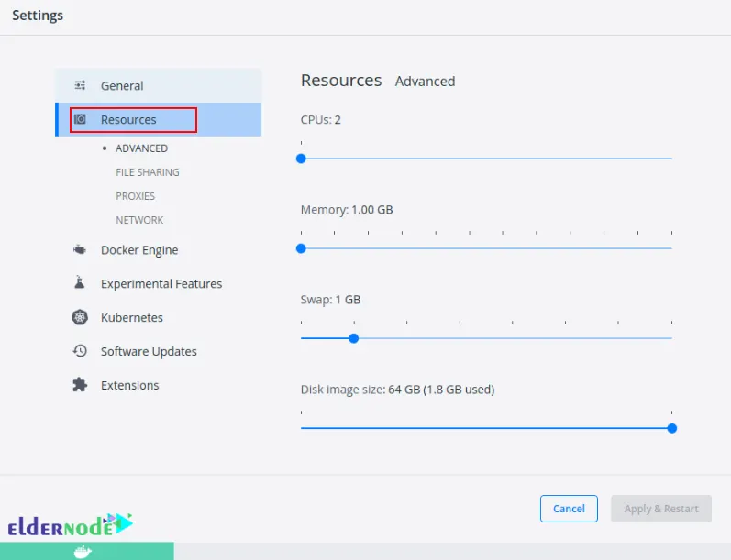This screenshot has height=560, width=731.
Task: Select the ADVANCED sub-item
Action: point(141,148)
